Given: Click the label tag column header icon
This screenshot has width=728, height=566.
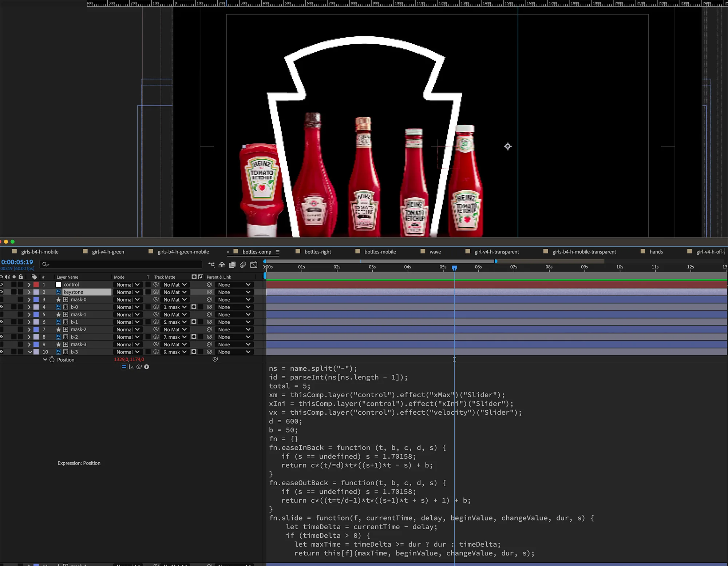Looking at the screenshot, I should tap(35, 277).
